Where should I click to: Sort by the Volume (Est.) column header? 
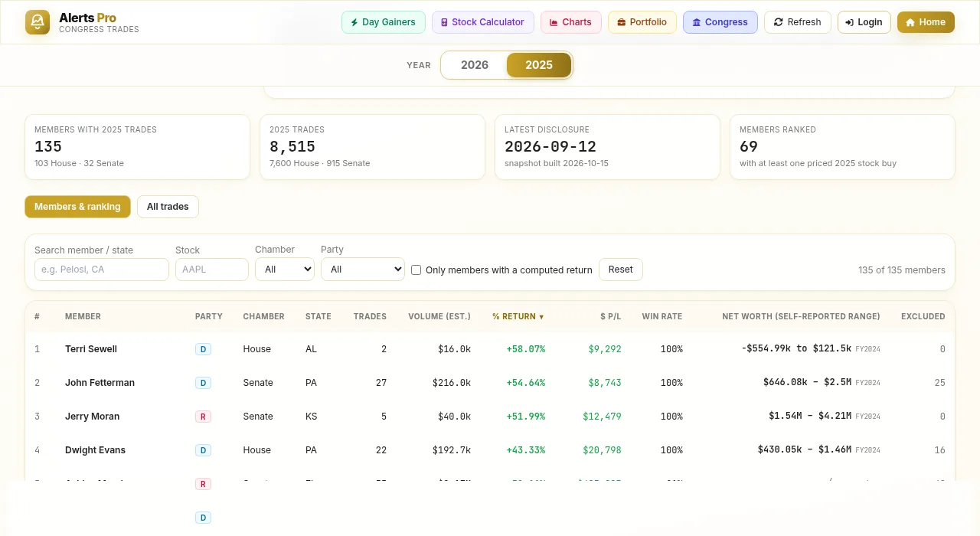click(439, 316)
